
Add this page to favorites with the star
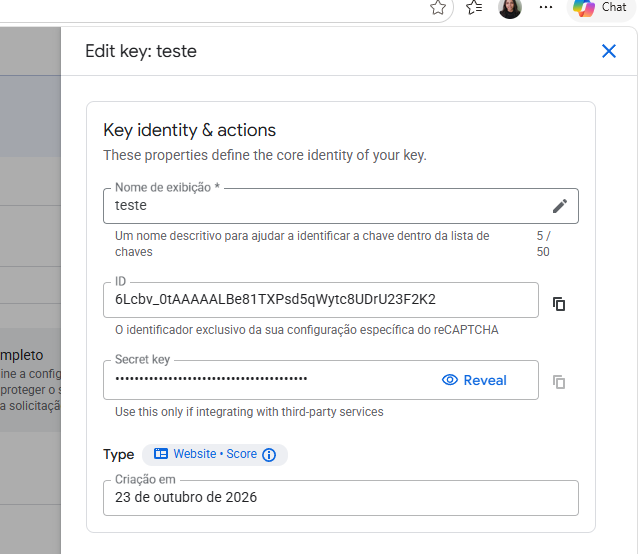pyautogui.click(x=438, y=7)
